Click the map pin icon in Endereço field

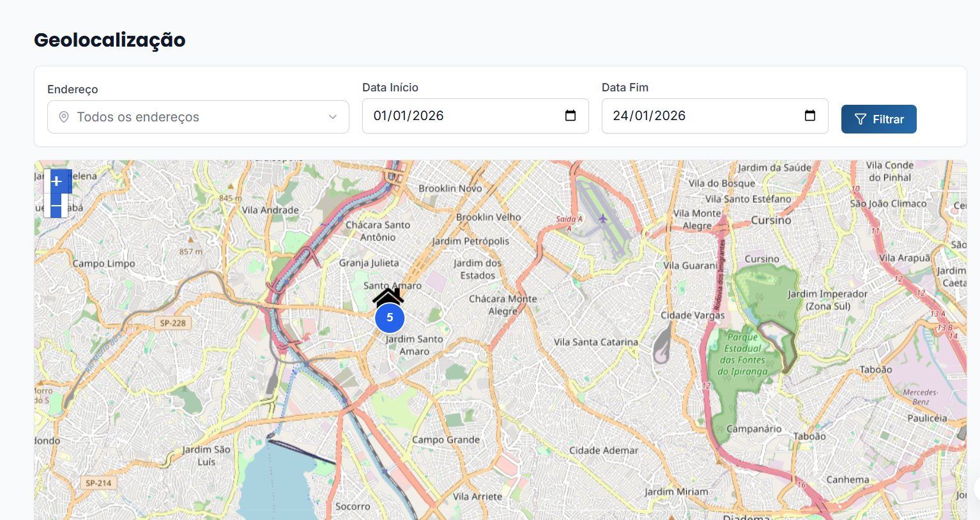tap(64, 117)
